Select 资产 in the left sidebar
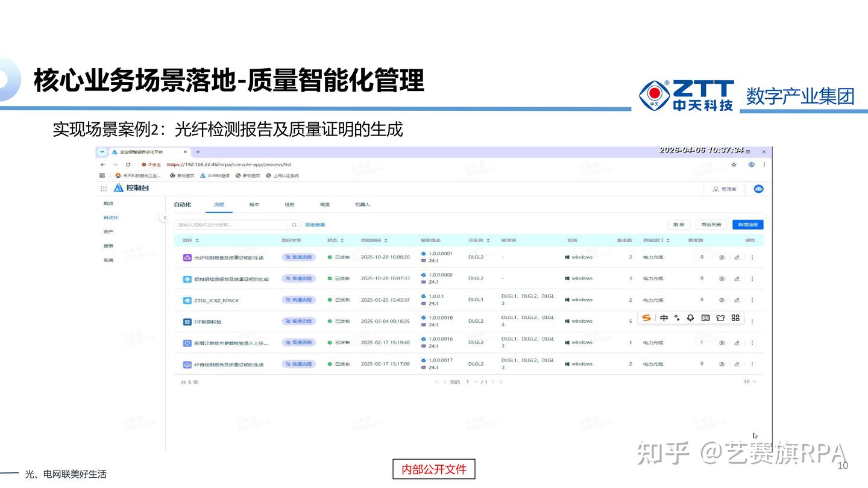 click(x=108, y=232)
